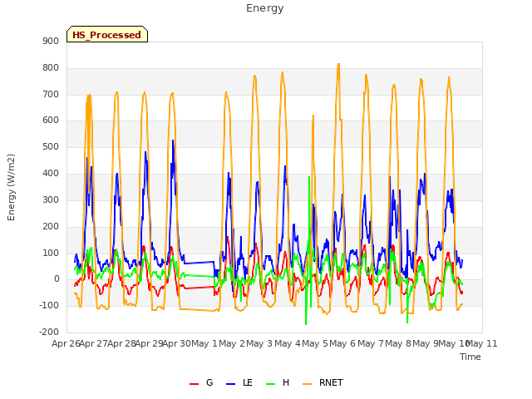Image resolution: width=532 pixels, height=399 pixels.
Task: Click the May 1 x-axis date label
Action: [x=204, y=343]
